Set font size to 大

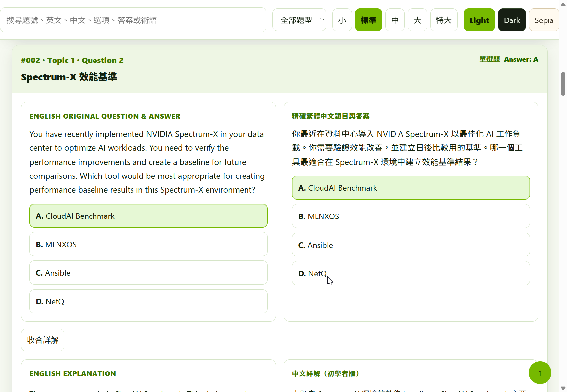(417, 20)
